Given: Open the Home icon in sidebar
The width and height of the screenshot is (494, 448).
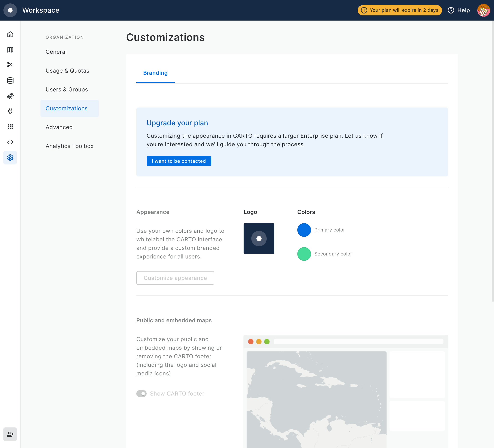Looking at the screenshot, I should pyautogui.click(x=10, y=34).
